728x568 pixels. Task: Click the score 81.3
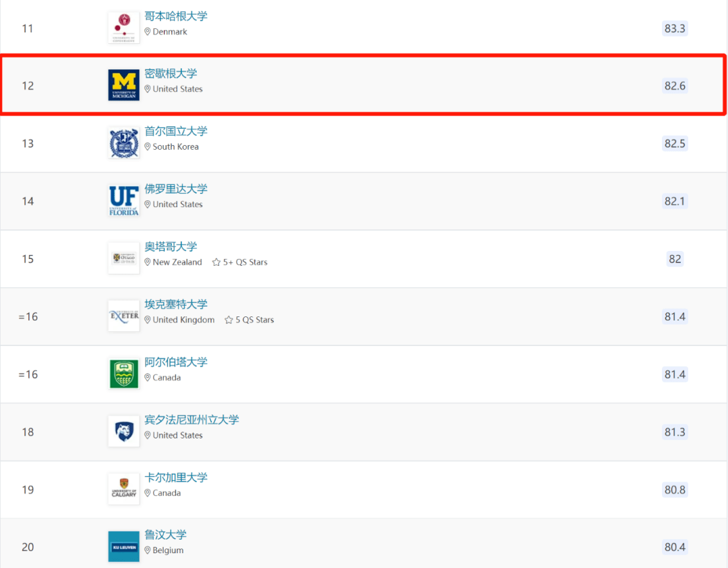[675, 432]
